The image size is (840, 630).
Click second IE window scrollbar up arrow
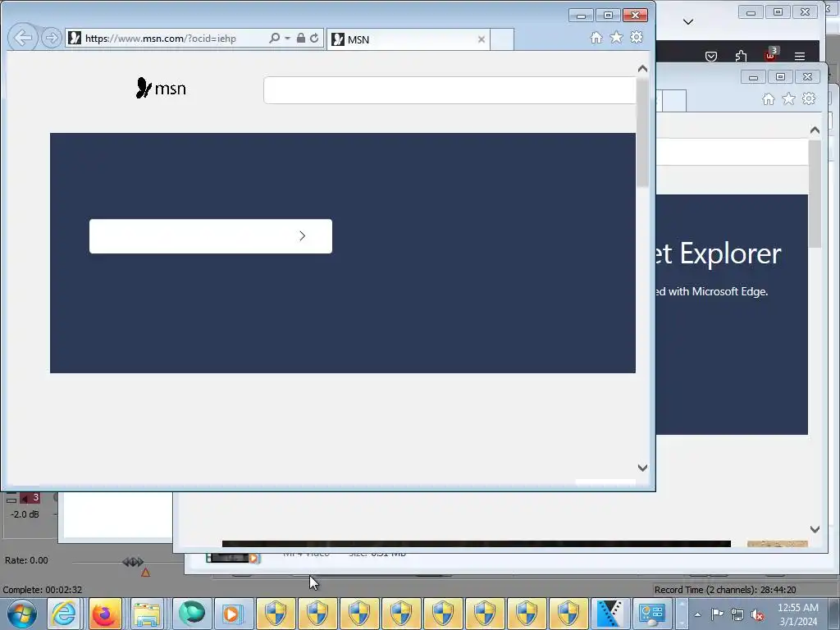click(x=815, y=130)
